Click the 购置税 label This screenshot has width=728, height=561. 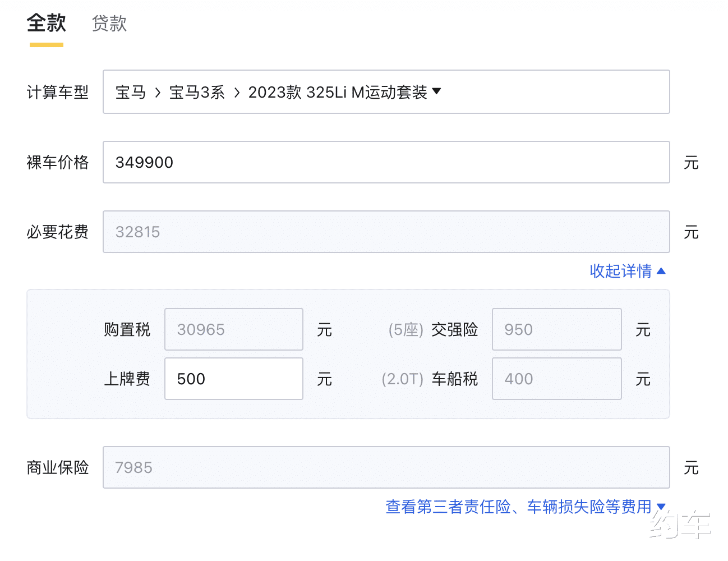[127, 329]
